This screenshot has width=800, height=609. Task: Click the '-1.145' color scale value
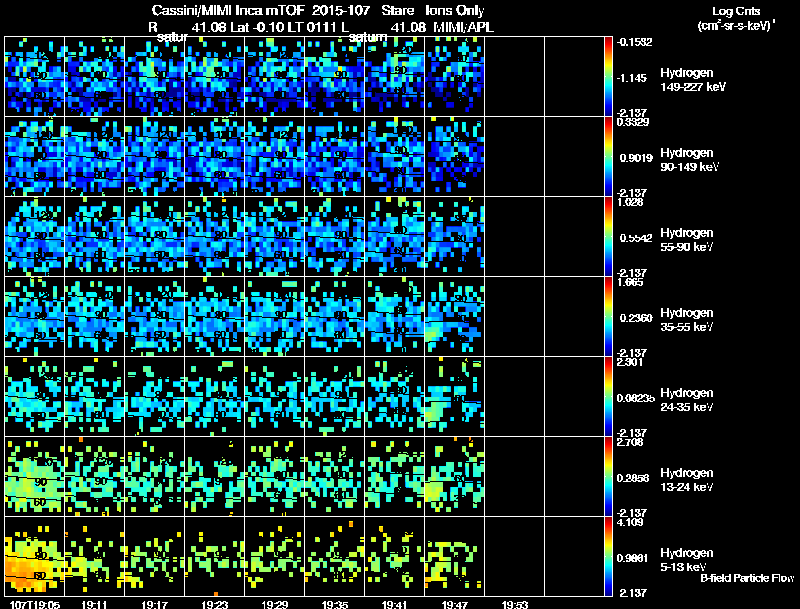point(632,78)
